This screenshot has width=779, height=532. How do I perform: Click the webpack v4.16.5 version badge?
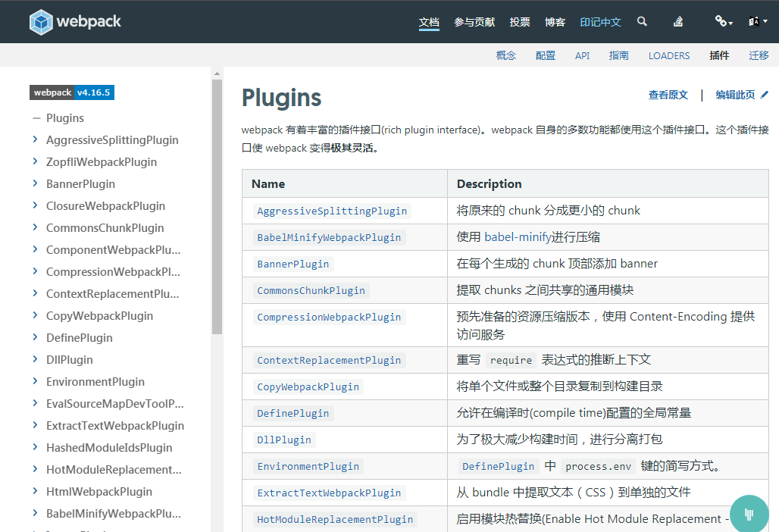(x=72, y=92)
